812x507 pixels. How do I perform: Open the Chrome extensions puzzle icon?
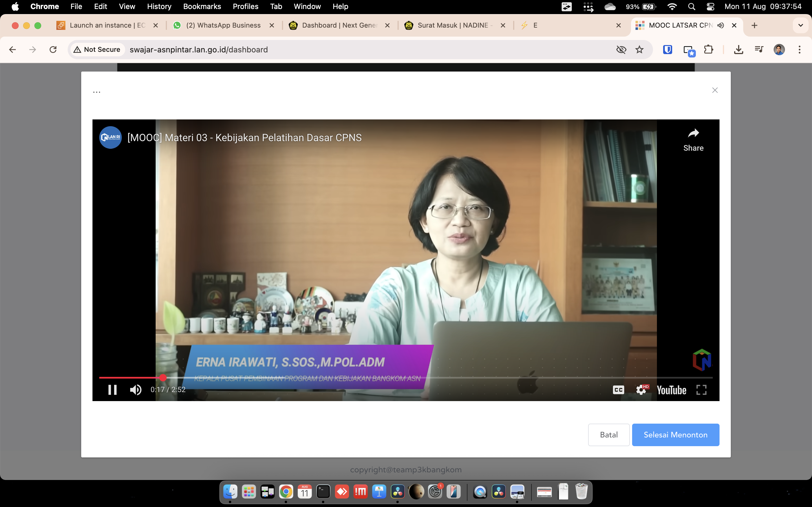pos(708,50)
